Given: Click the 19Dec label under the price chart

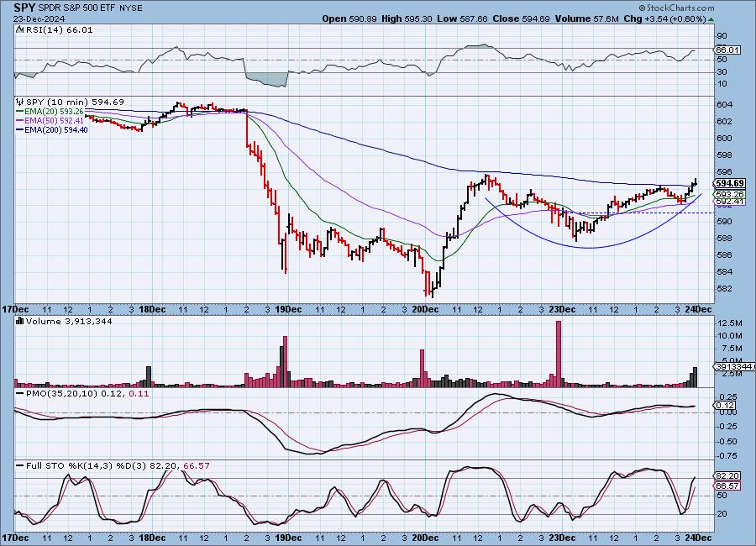Looking at the screenshot, I should click(x=288, y=309).
